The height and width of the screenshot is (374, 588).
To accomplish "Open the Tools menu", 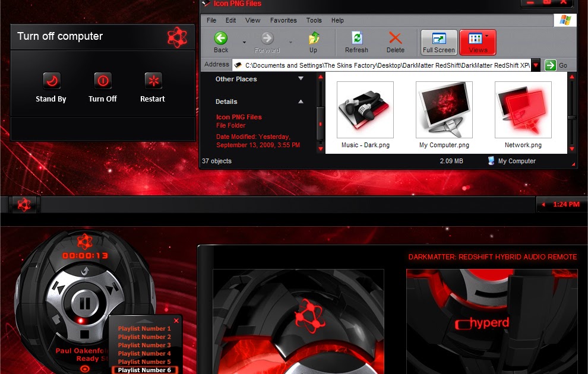I will click(314, 20).
